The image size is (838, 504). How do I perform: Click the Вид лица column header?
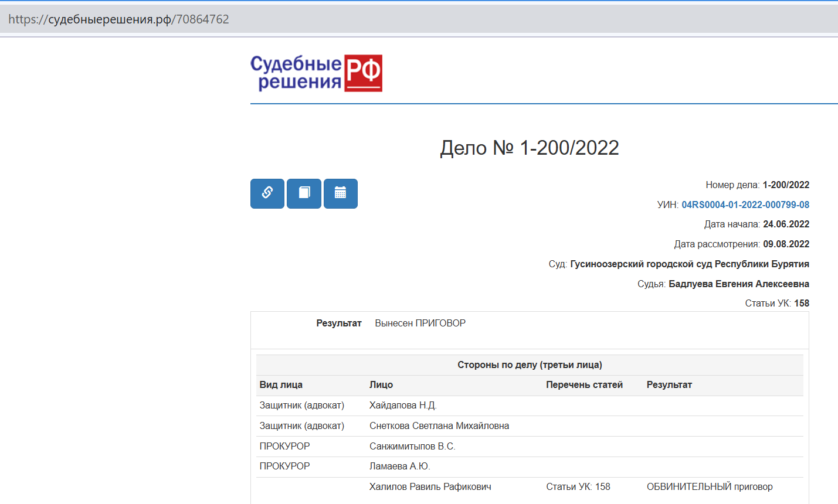point(281,385)
